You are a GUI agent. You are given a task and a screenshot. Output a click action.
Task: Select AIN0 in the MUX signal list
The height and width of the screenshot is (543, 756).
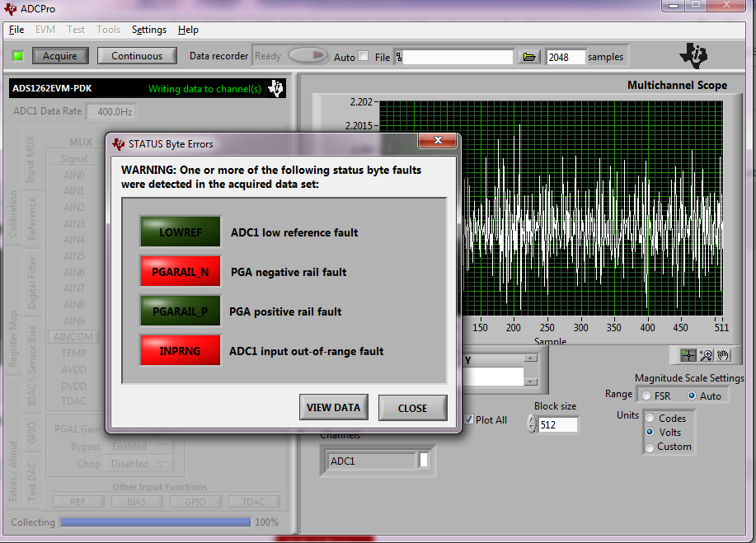click(x=73, y=175)
